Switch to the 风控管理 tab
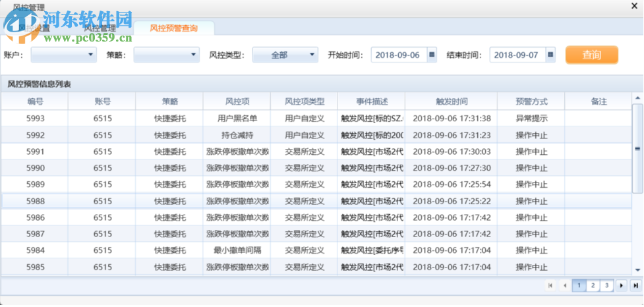644x307 pixels. [x=100, y=28]
